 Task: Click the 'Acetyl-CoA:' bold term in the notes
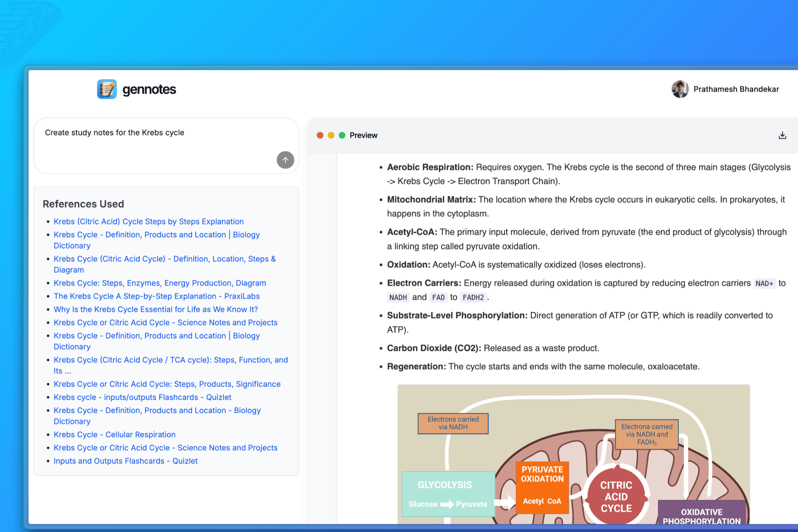[412, 232]
